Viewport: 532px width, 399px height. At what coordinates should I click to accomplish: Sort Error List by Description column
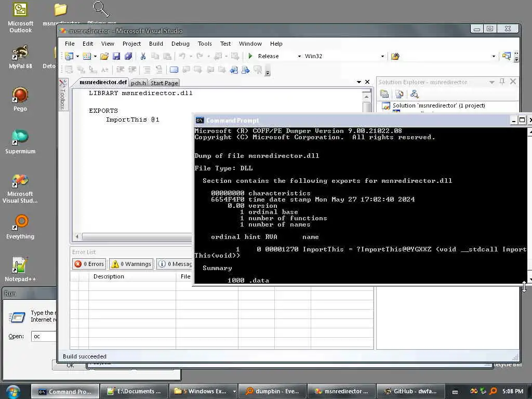click(132, 276)
